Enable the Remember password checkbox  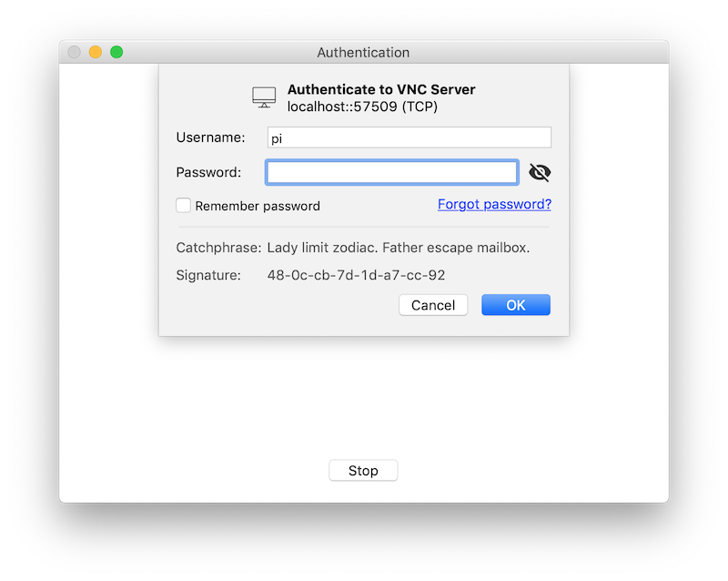(x=183, y=206)
